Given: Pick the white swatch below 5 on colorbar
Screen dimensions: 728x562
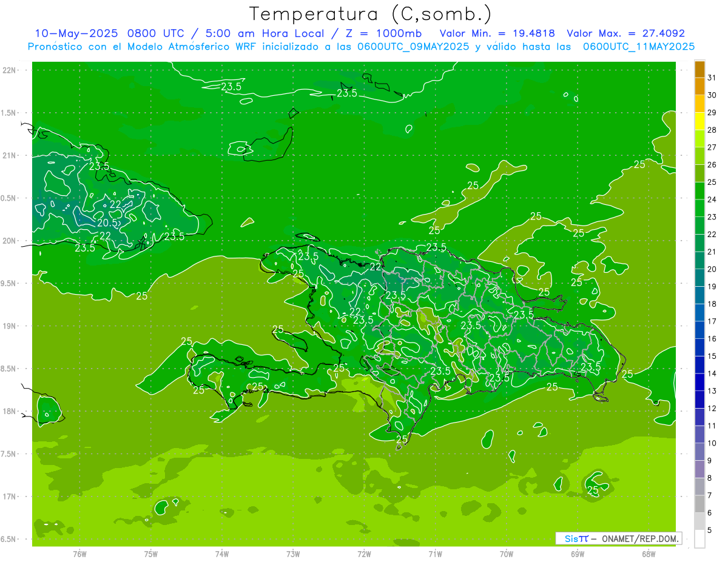Looking at the screenshot, I should (700, 538).
